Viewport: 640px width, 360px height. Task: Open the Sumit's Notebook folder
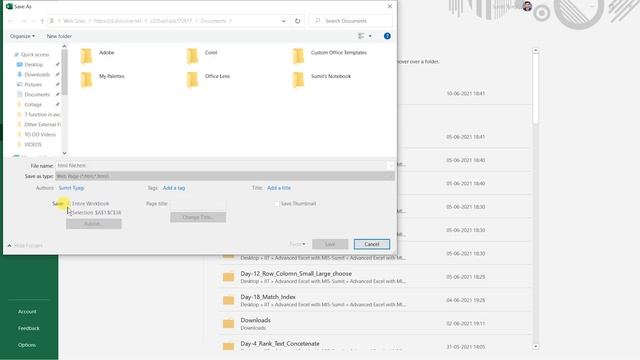[x=322, y=79]
